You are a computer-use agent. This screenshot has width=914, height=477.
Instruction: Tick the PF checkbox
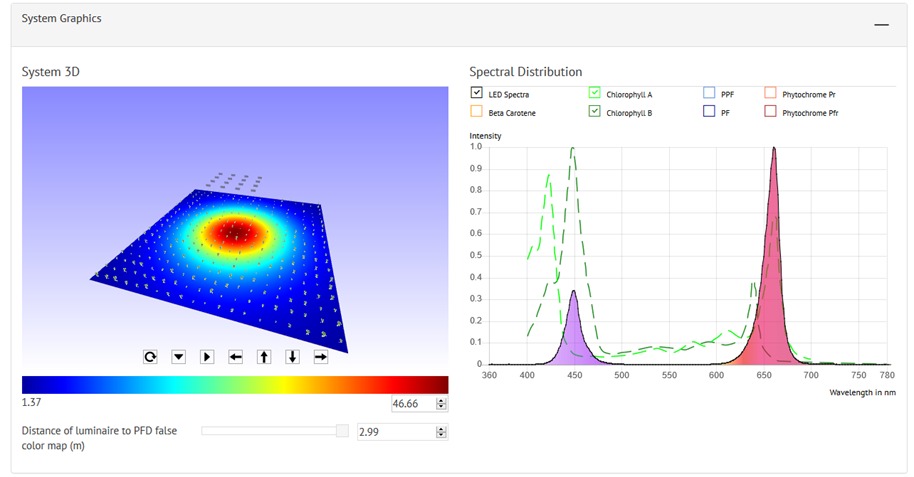[x=709, y=112]
